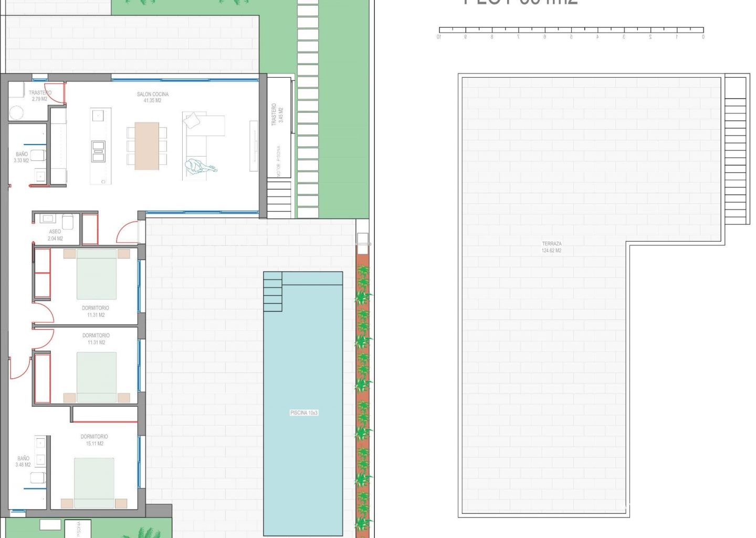Image resolution: width=756 pixels, height=538 pixels.
Task: Click the BAÑO 3.48 M2 label
Action: 23,461
